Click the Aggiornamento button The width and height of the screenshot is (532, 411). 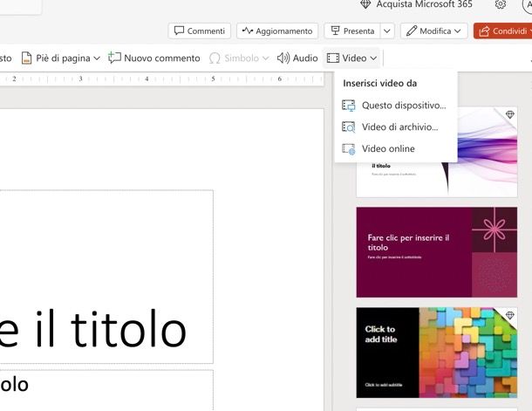coord(277,31)
